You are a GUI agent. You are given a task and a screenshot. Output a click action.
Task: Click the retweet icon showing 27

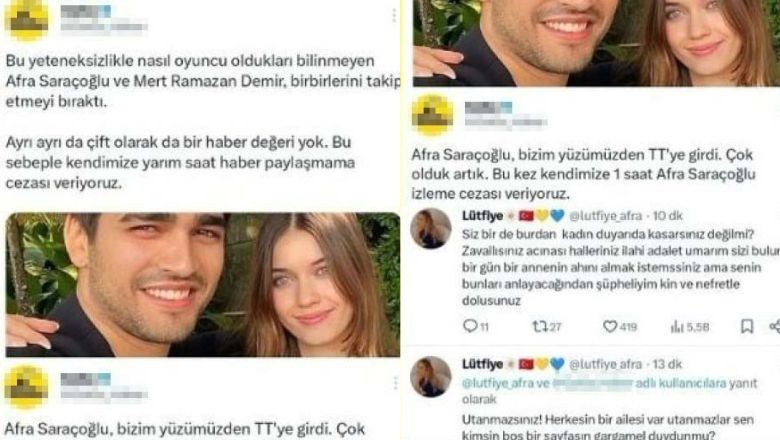coord(539,326)
